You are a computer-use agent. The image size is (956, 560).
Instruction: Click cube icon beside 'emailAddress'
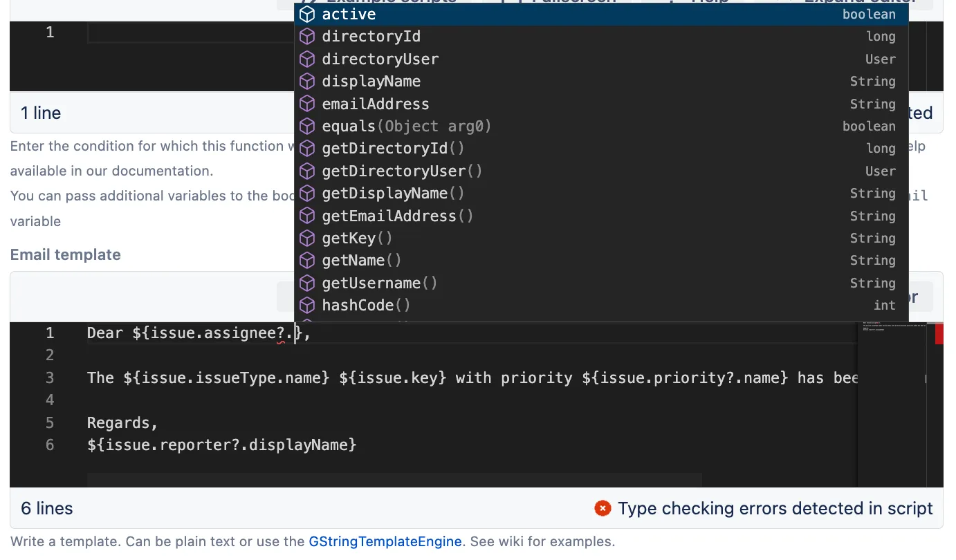(x=307, y=104)
